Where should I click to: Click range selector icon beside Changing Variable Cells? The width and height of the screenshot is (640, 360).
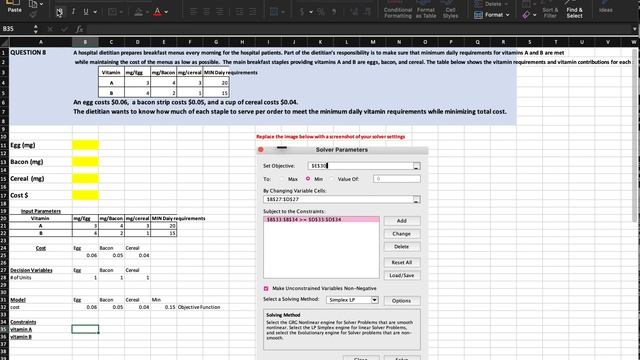click(x=416, y=200)
